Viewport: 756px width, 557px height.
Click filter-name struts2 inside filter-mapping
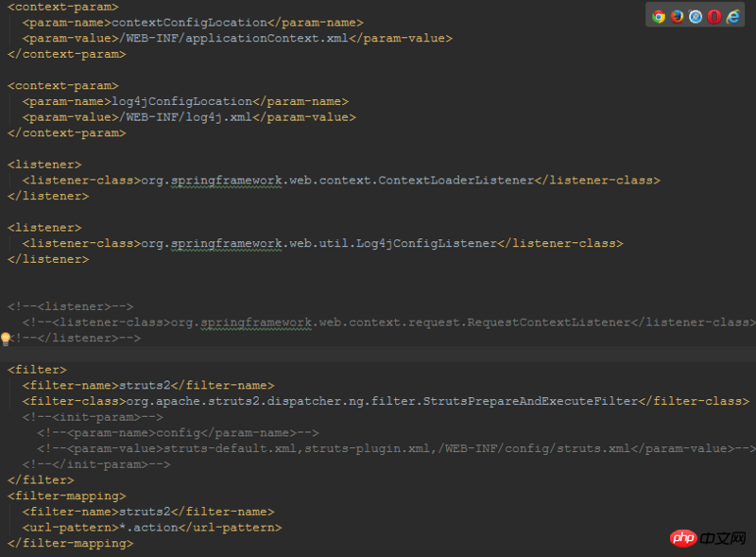tap(148, 512)
